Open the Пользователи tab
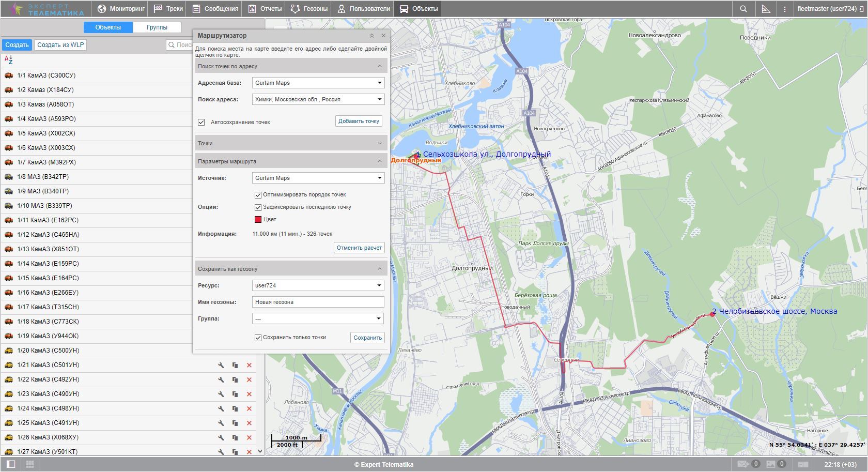The image size is (868, 472). point(363,9)
